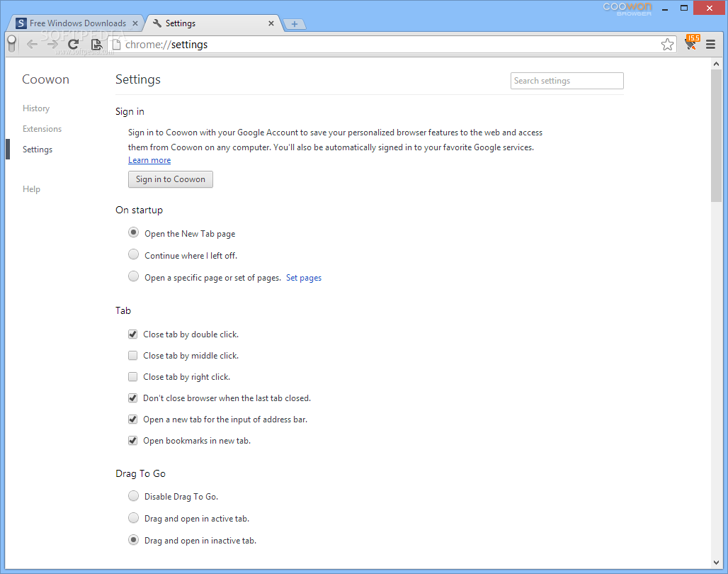The image size is (728, 574).
Task: Uncheck Open bookmarks in new tab
Action: 133,441
